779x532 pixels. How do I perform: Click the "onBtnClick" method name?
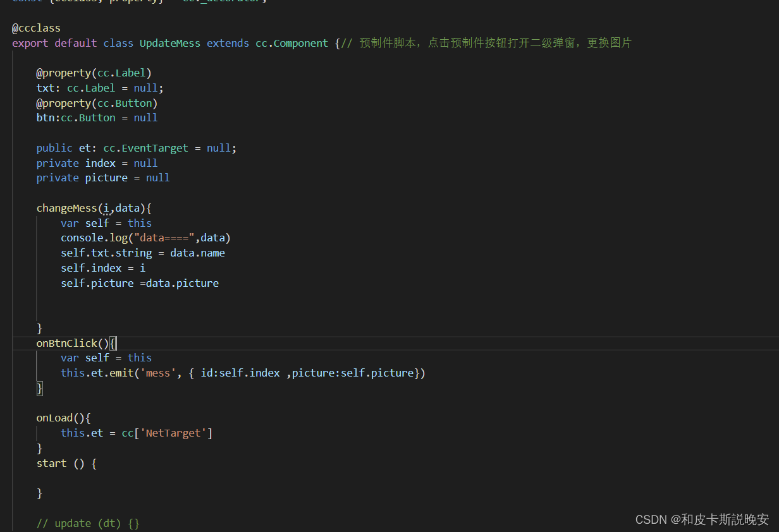[x=67, y=343]
